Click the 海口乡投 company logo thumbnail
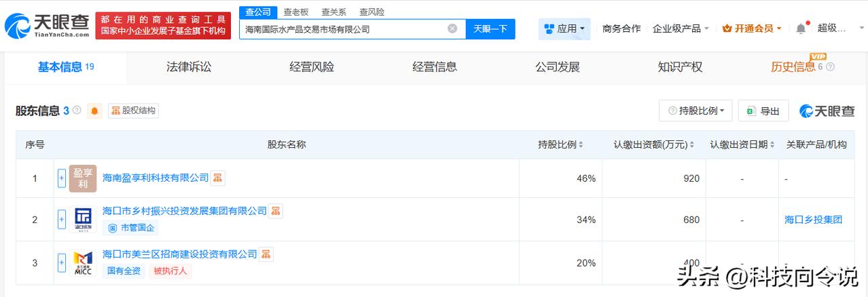Viewport: 868px width, 297px height. [x=82, y=219]
